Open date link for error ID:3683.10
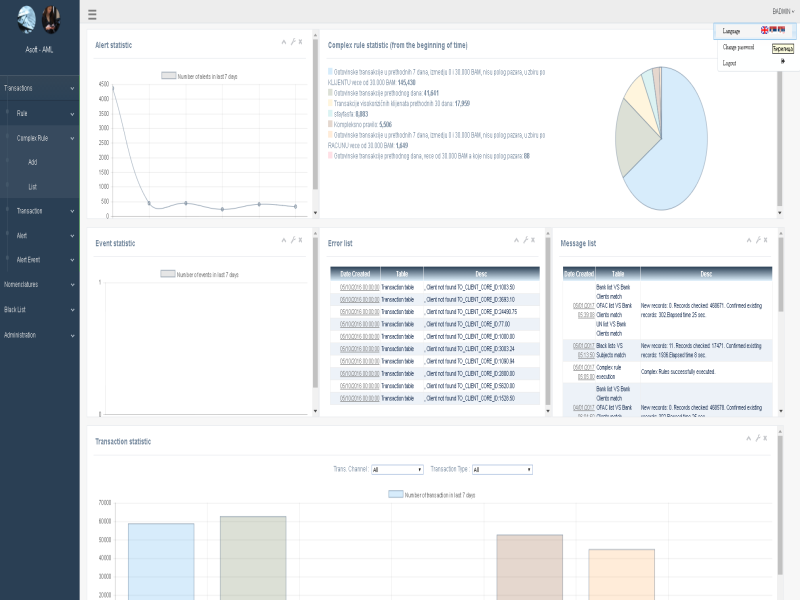This screenshot has height=600, width=800. point(359,299)
